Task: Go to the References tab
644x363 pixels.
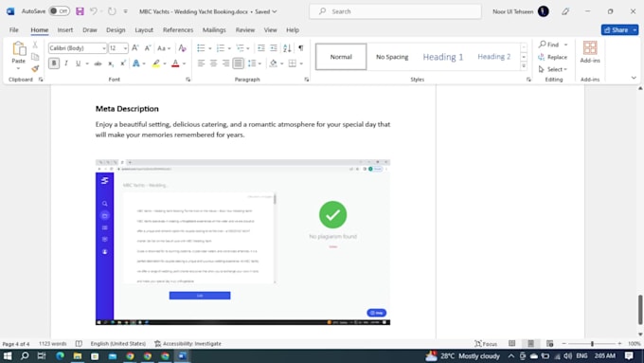Action: (178, 30)
